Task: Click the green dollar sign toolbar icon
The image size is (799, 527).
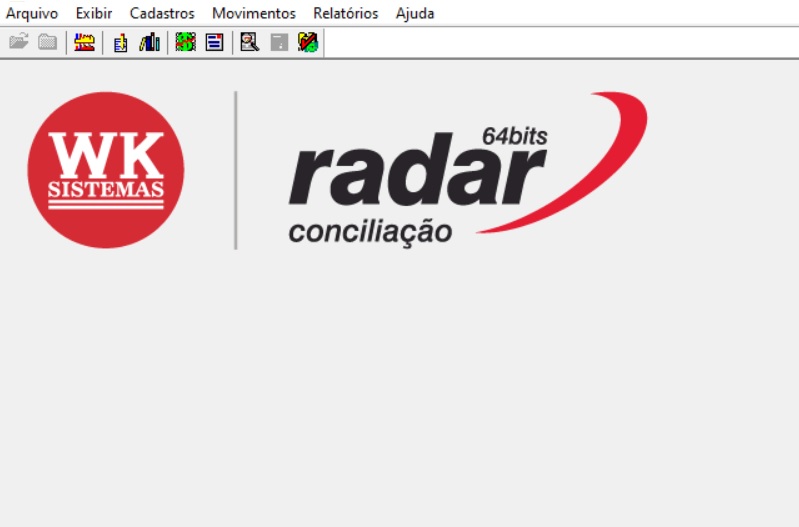Action: coord(185,42)
